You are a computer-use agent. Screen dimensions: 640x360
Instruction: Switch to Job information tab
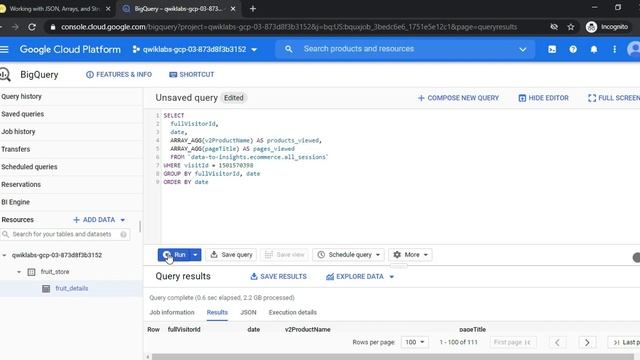tap(172, 313)
